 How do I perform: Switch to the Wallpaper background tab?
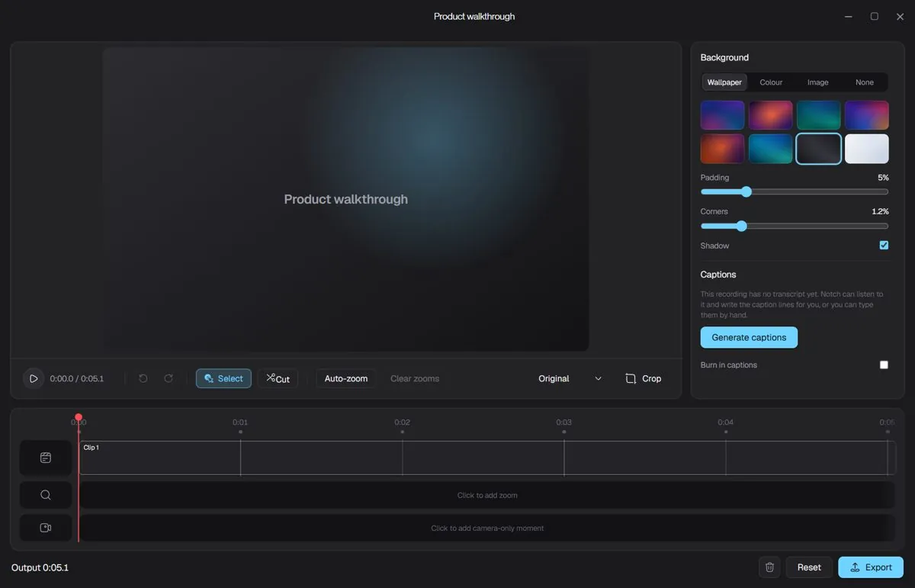pyautogui.click(x=724, y=82)
